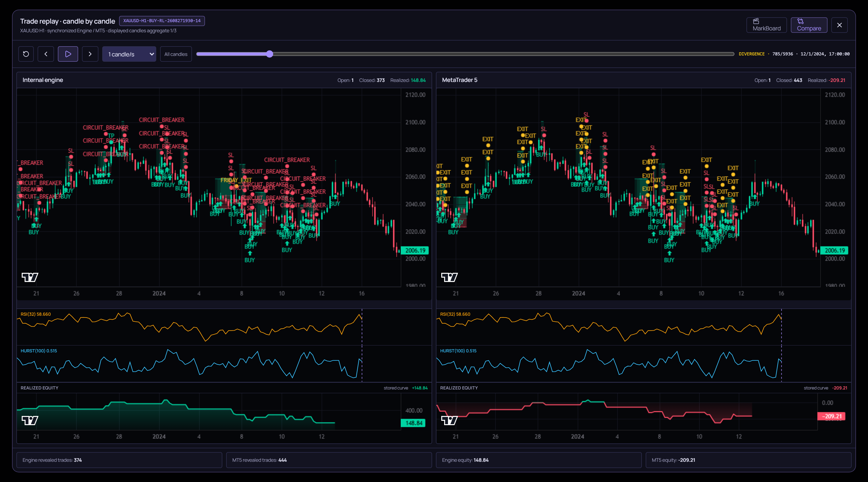
Task: Click the Internal engine panel title
Action: pos(43,80)
